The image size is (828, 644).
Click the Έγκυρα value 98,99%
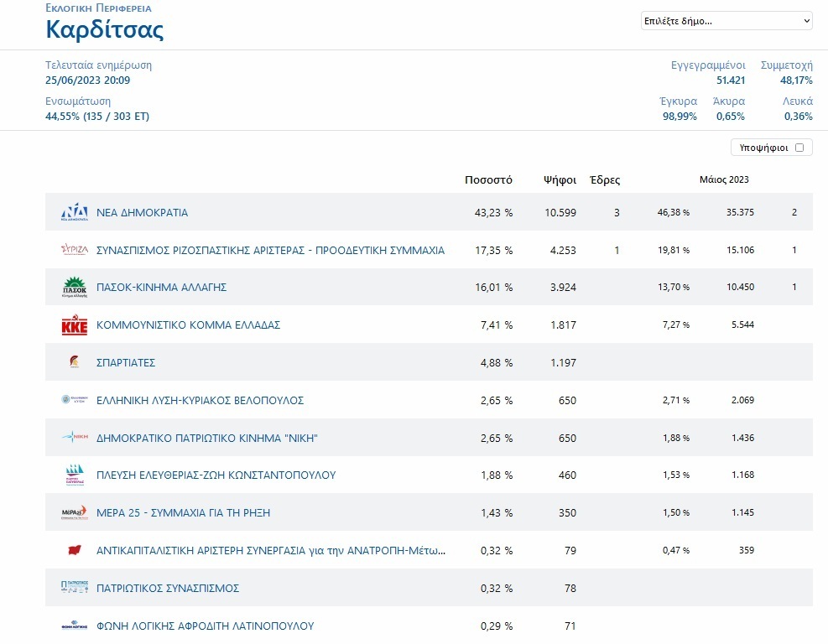click(680, 116)
